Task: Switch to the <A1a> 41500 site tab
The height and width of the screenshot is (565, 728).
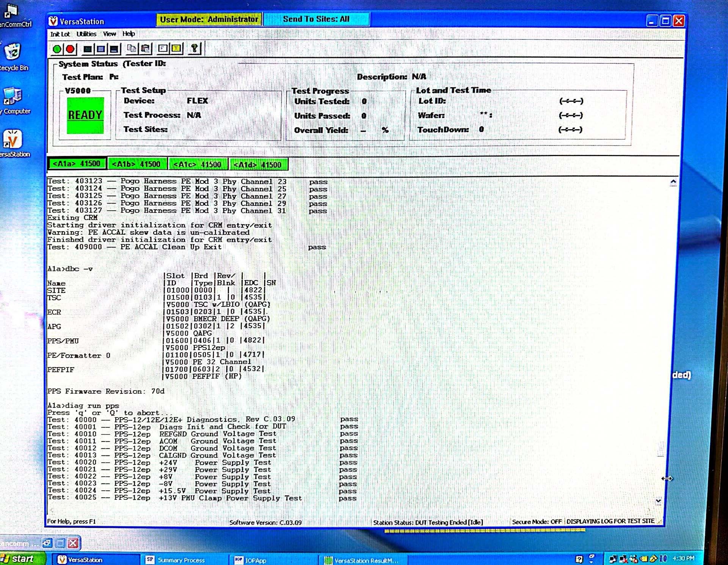Action: [77, 164]
